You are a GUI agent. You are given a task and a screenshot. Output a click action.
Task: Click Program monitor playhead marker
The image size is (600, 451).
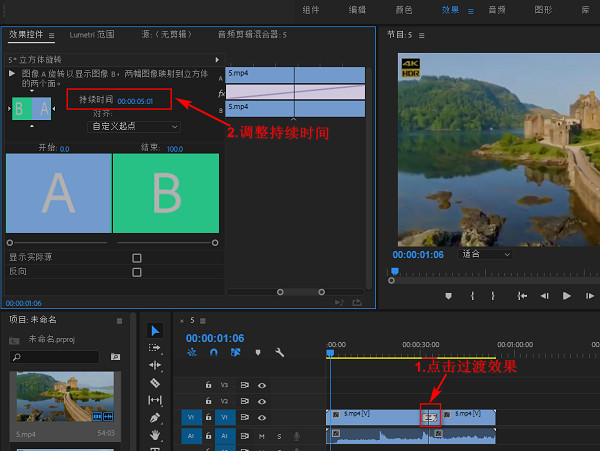(395, 272)
